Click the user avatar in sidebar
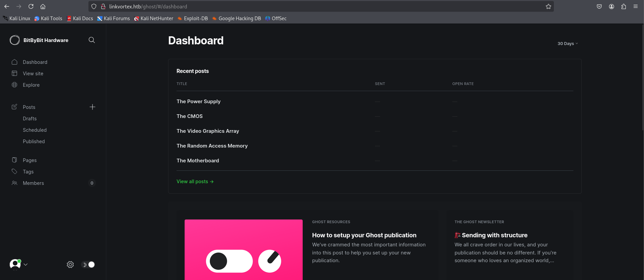 [x=15, y=264]
